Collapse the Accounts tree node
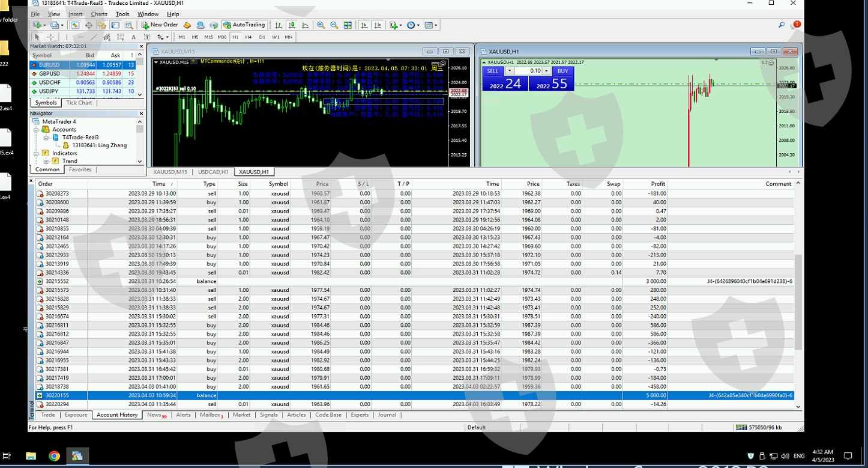868x468 pixels. click(x=37, y=130)
